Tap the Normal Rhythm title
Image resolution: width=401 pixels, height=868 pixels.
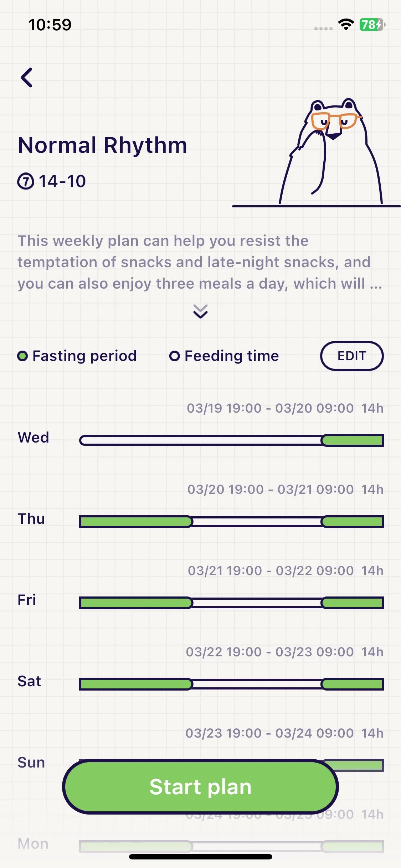[x=103, y=145]
